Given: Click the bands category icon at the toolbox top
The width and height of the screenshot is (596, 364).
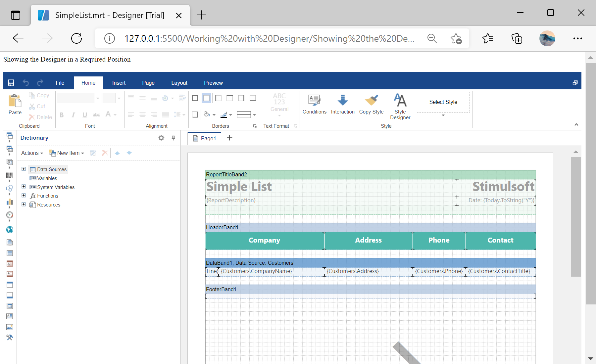Looking at the screenshot, I should tap(10, 136).
